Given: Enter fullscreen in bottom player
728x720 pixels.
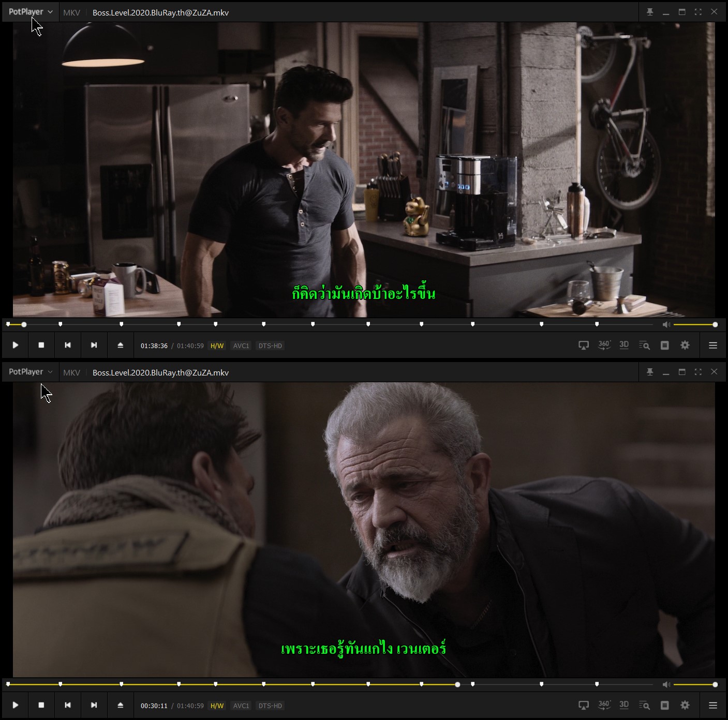Looking at the screenshot, I should coord(698,372).
